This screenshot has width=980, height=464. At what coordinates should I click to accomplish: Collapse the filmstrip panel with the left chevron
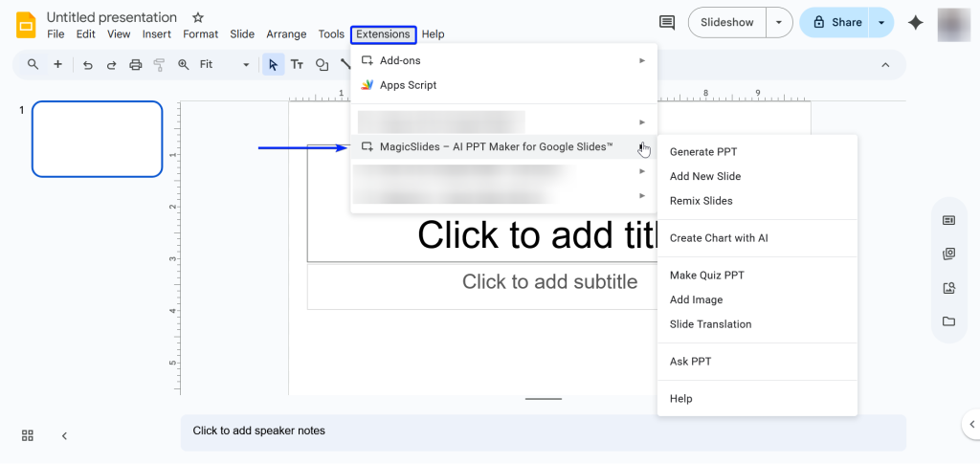[64, 435]
